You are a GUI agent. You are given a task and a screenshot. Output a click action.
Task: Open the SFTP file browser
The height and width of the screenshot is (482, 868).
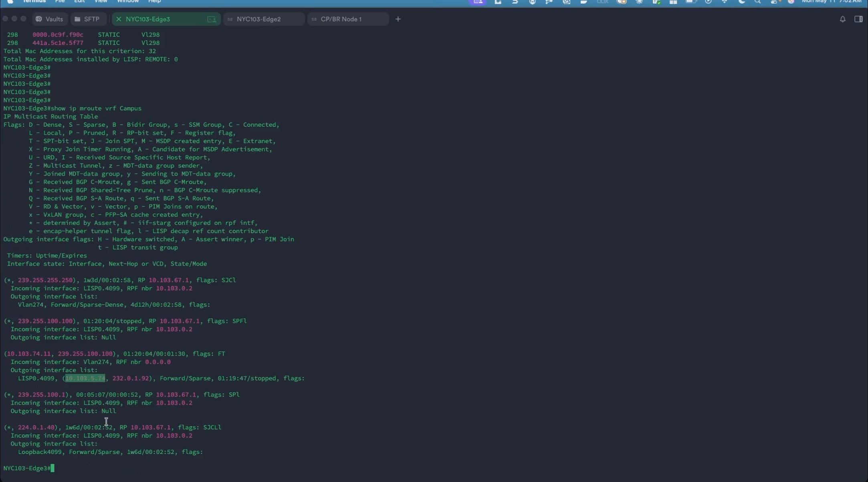point(87,19)
